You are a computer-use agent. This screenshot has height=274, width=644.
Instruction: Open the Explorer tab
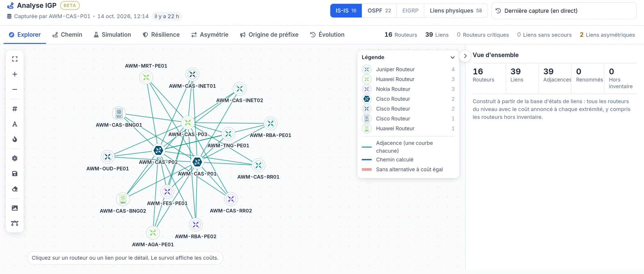(25, 34)
